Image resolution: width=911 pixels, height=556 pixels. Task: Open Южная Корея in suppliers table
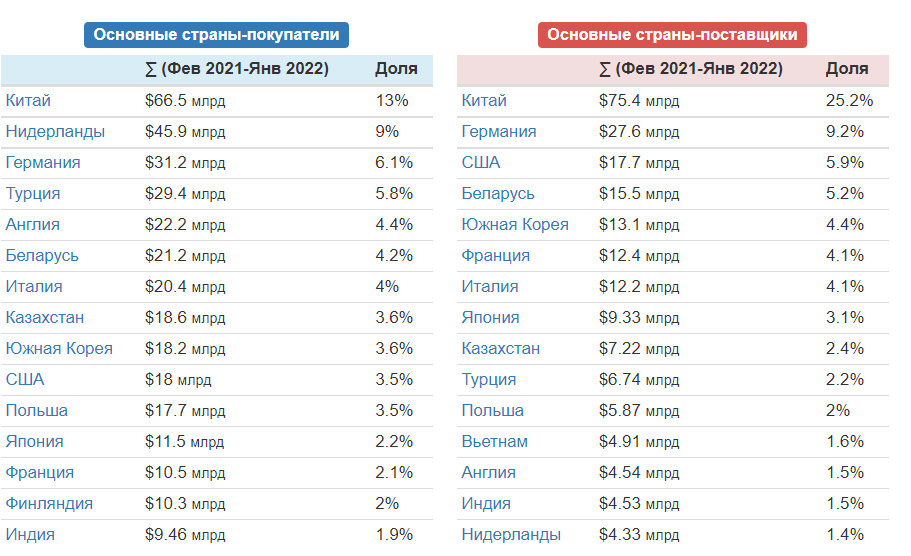515,225
